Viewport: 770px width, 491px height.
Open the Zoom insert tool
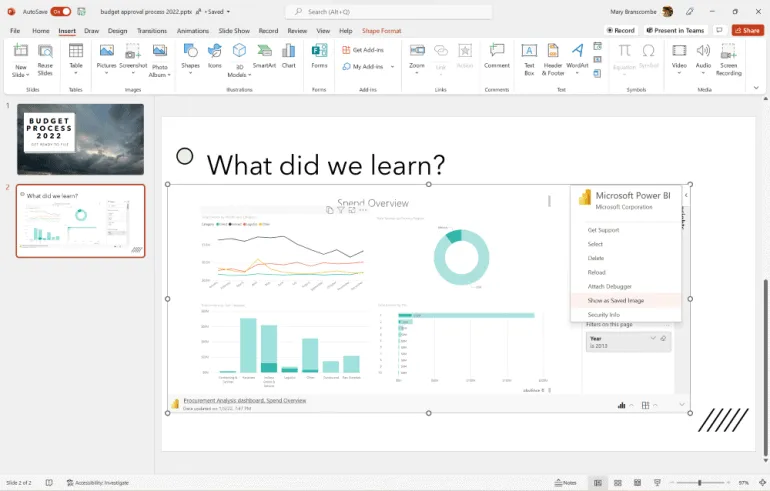[417, 59]
